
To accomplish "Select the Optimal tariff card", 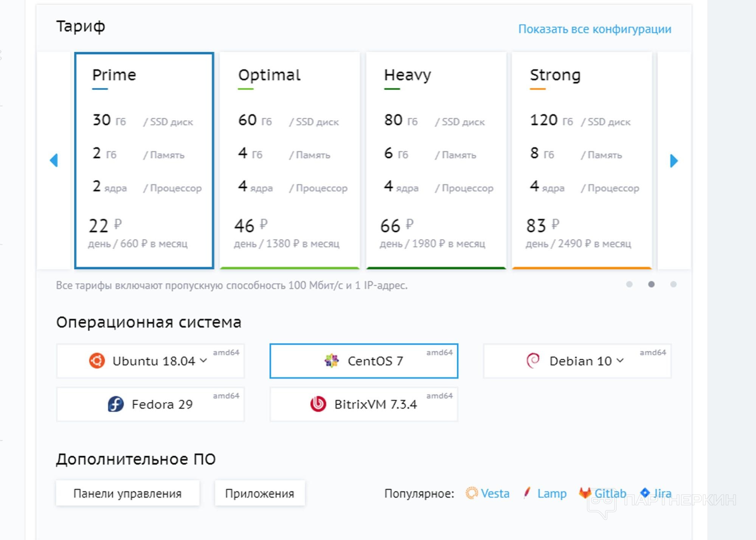I will [290, 161].
